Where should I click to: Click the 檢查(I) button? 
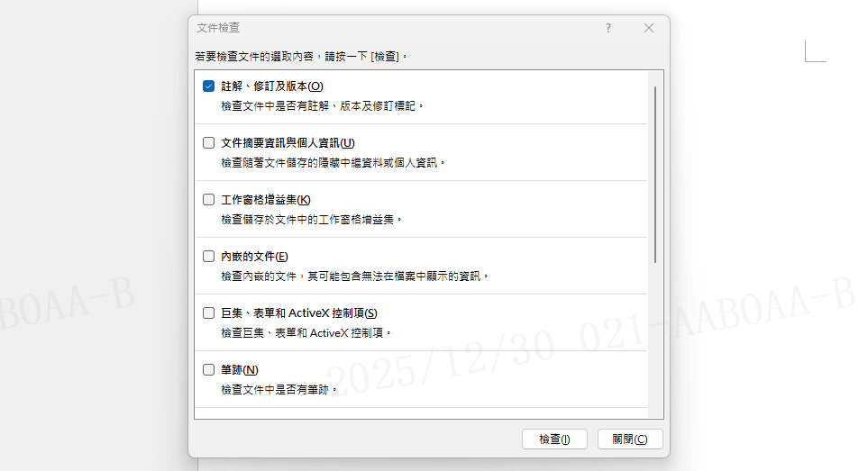point(554,439)
